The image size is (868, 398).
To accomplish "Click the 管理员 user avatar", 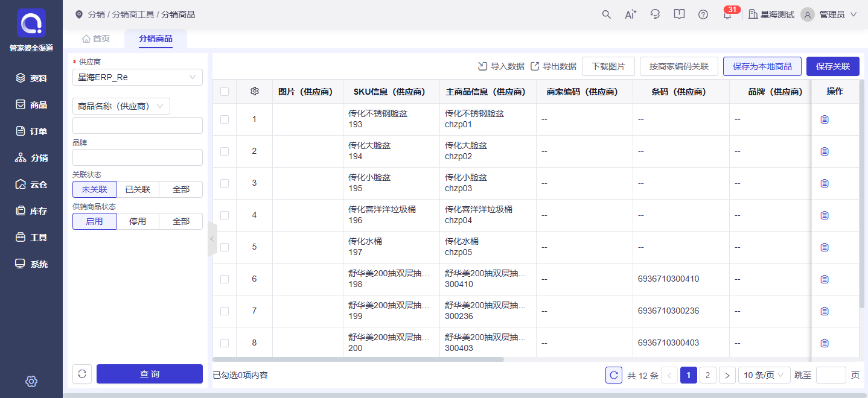I will click(808, 14).
